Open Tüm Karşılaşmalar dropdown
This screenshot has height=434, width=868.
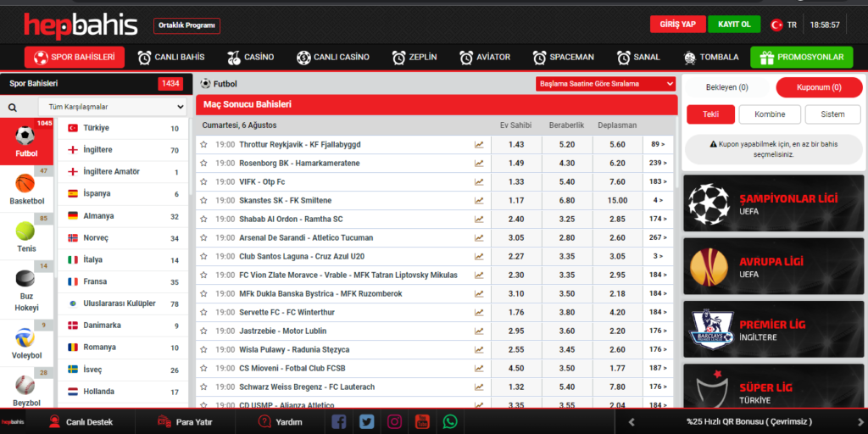[113, 107]
